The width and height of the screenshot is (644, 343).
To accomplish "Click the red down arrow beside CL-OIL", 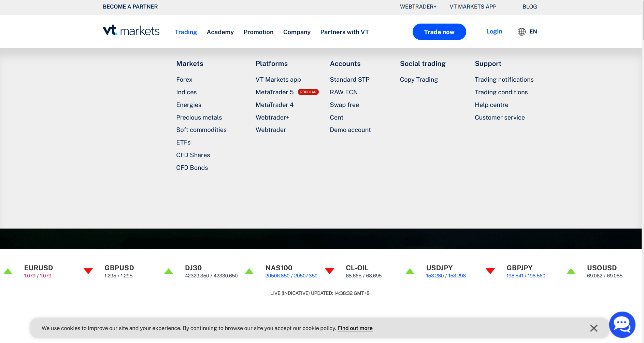I will (x=330, y=271).
